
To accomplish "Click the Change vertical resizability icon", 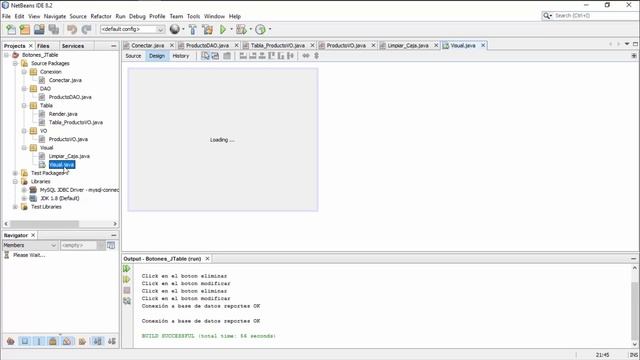I will [x=316, y=56].
